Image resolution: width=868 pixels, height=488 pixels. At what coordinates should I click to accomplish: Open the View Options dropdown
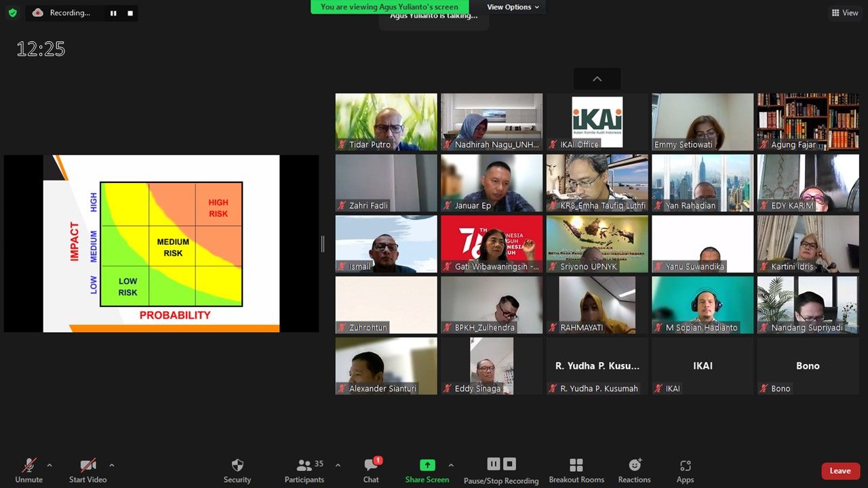pyautogui.click(x=513, y=7)
